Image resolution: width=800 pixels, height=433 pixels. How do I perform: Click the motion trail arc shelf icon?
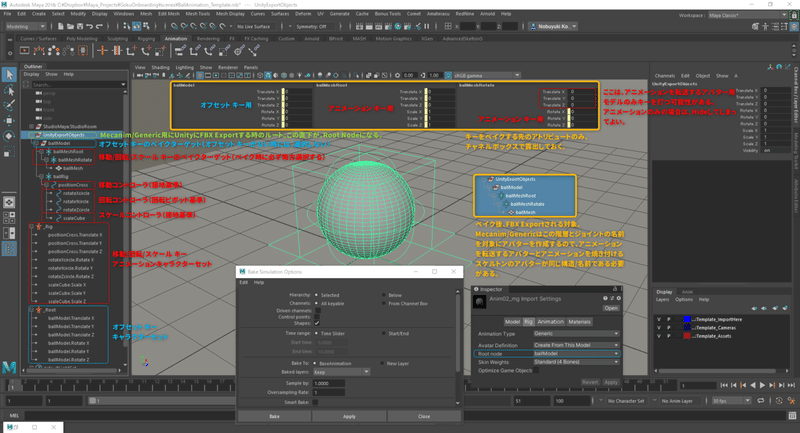point(39,50)
